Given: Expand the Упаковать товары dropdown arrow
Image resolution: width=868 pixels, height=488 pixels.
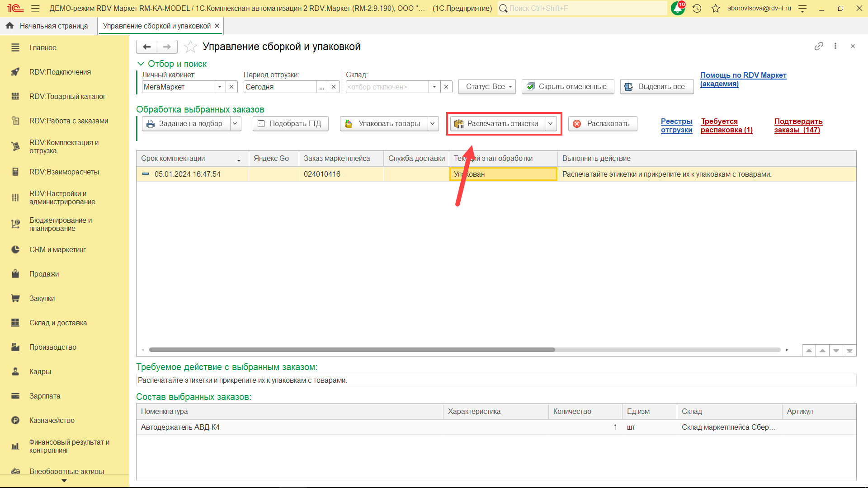Looking at the screenshot, I should pyautogui.click(x=433, y=123).
